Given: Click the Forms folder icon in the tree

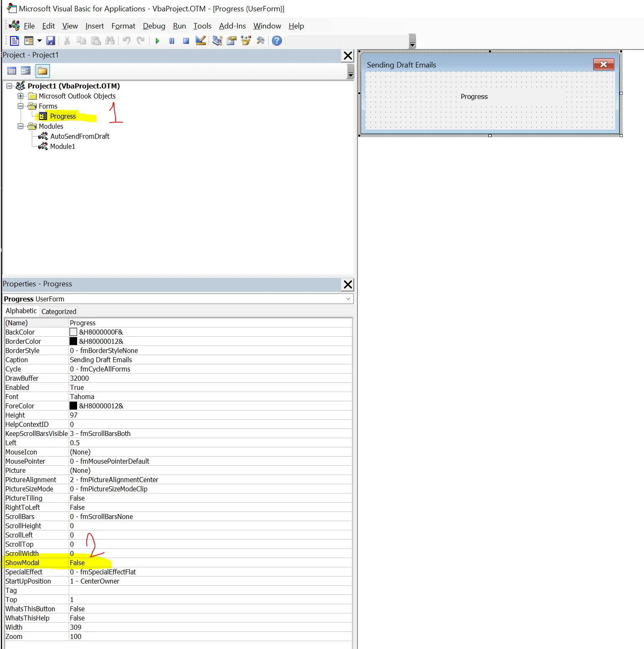Looking at the screenshot, I should click(x=32, y=106).
